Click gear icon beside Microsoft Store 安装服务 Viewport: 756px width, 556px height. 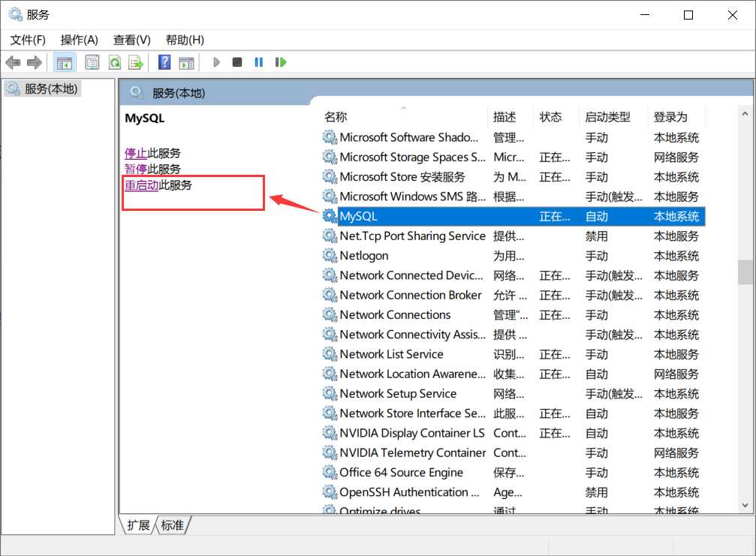coord(330,177)
